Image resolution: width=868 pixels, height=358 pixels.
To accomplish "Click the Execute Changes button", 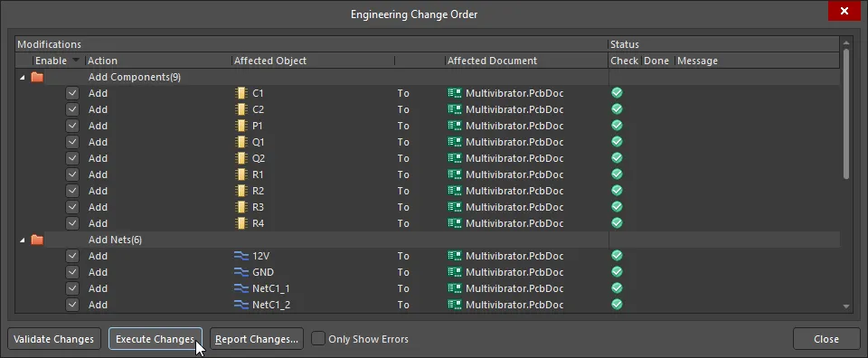I will (x=155, y=339).
